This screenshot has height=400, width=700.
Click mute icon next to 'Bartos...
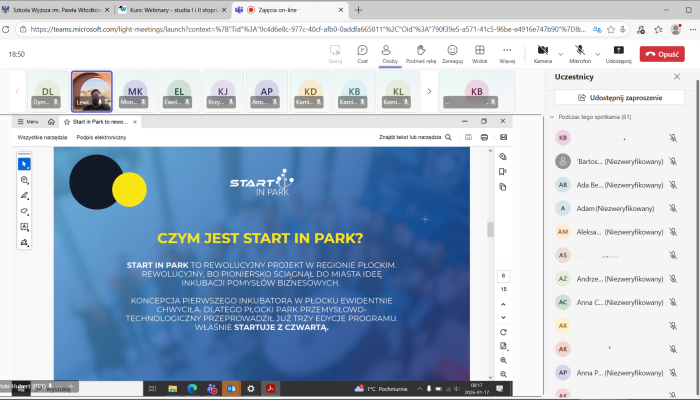point(673,162)
